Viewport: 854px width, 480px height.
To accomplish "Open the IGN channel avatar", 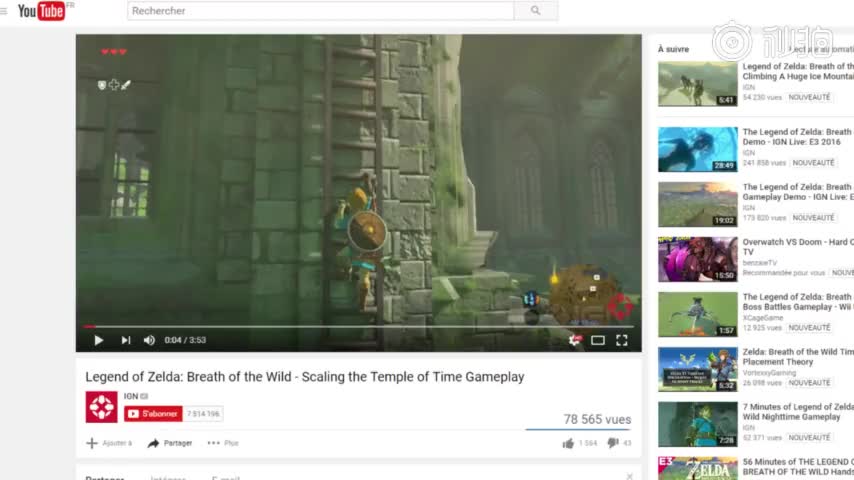I will click(101, 407).
